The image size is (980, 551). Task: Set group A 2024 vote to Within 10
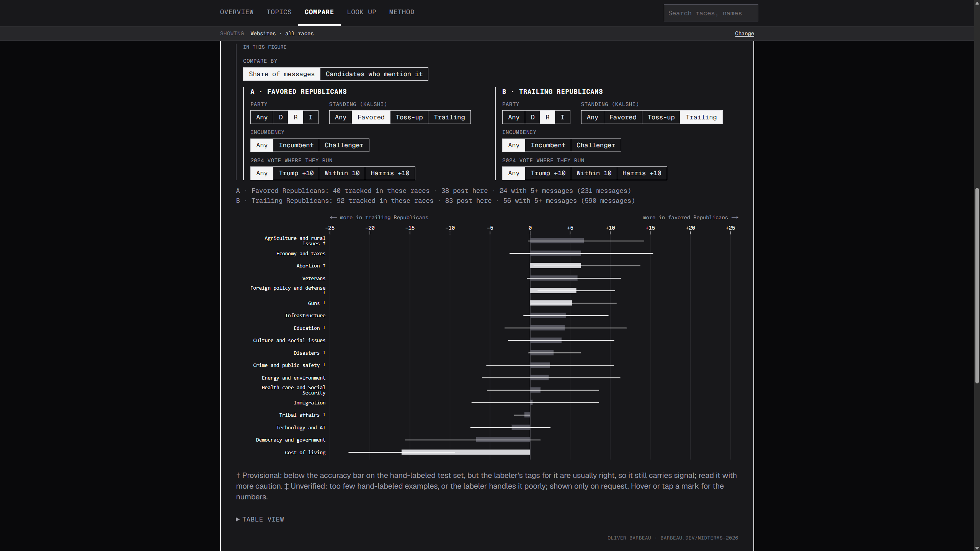pos(342,173)
